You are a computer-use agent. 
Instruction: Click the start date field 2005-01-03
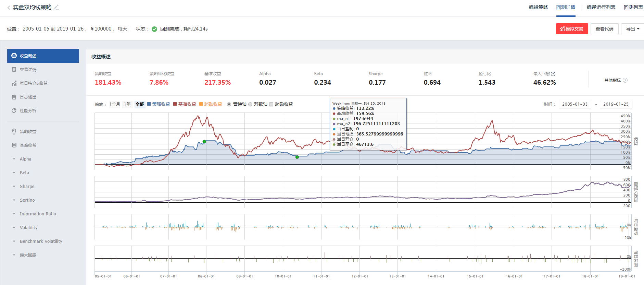(575, 104)
